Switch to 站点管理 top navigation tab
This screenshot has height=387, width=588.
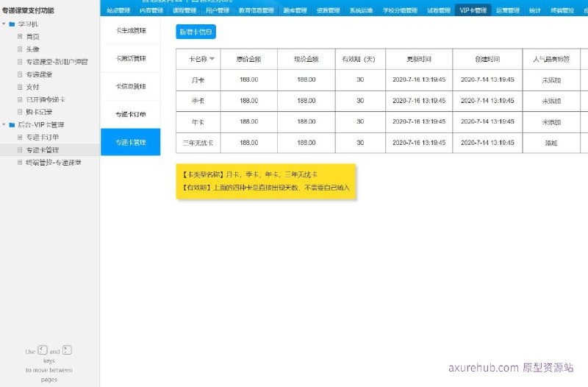[118, 10]
